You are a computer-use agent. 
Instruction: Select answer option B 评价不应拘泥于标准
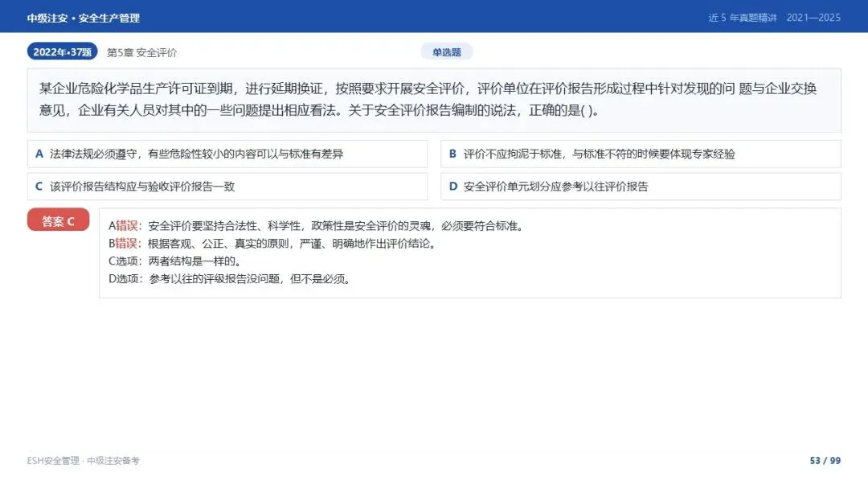click(641, 154)
